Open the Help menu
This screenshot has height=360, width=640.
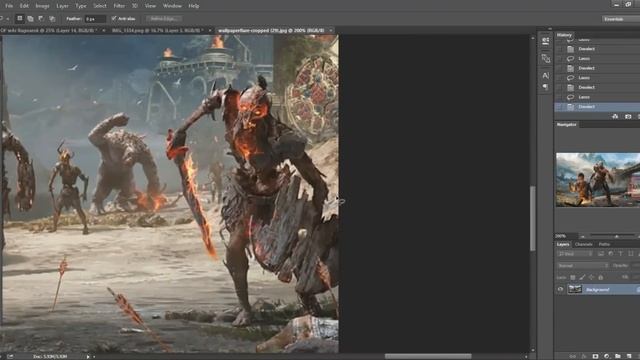pyautogui.click(x=194, y=6)
